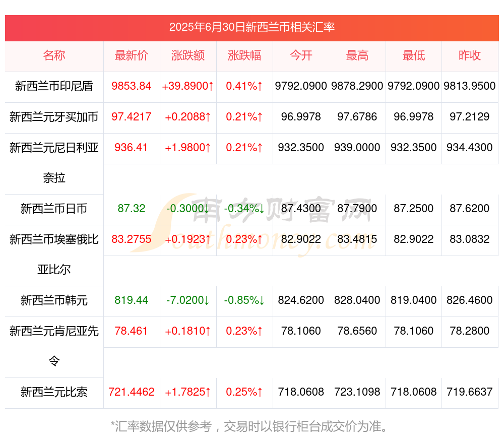The height and width of the screenshot is (442, 504).
Task: Select the 最低 column header
Action: point(414,55)
